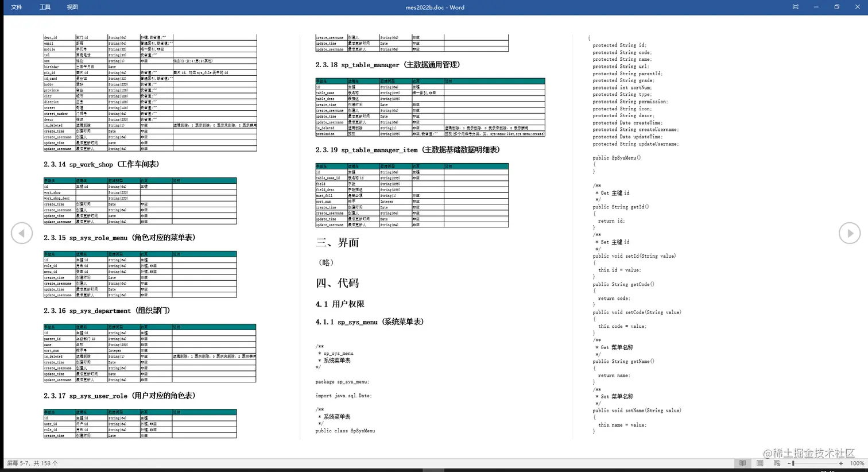Image resolution: width=868 pixels, height=472 pixels.
Task: Restore down the Word window
Action: tap(836, 7)
